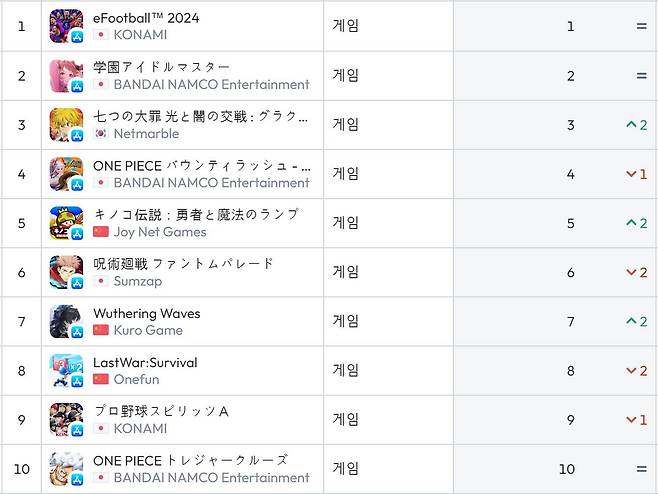Open the Kuro Game publisher link
Viewport: 658px width, 494px height.
click(148, 330)
